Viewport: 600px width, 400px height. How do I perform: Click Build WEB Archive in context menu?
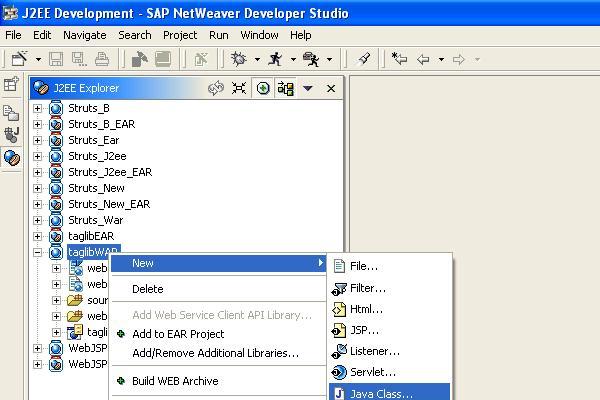(x=174, y=381)
